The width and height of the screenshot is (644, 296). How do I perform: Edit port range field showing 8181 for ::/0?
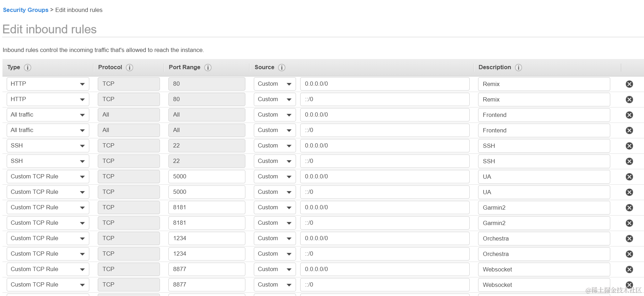tap(207, 223)
